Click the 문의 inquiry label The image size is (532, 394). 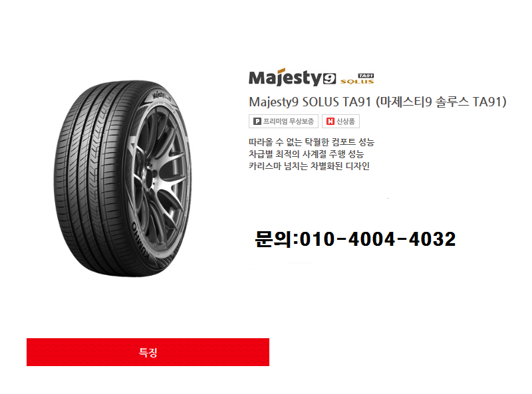click(273, 239)
